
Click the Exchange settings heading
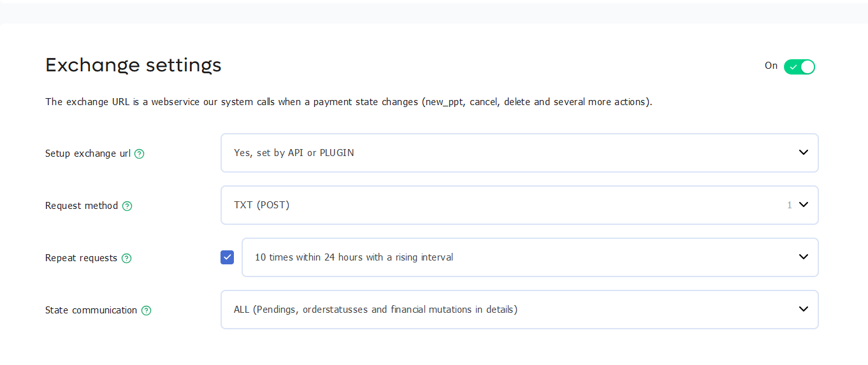133,65
